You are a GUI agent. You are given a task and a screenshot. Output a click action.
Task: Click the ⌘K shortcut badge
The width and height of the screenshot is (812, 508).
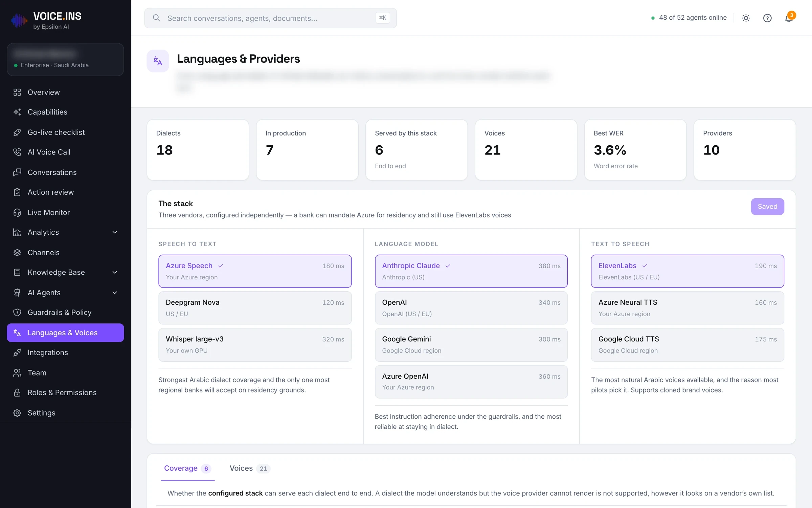(383, 18)
